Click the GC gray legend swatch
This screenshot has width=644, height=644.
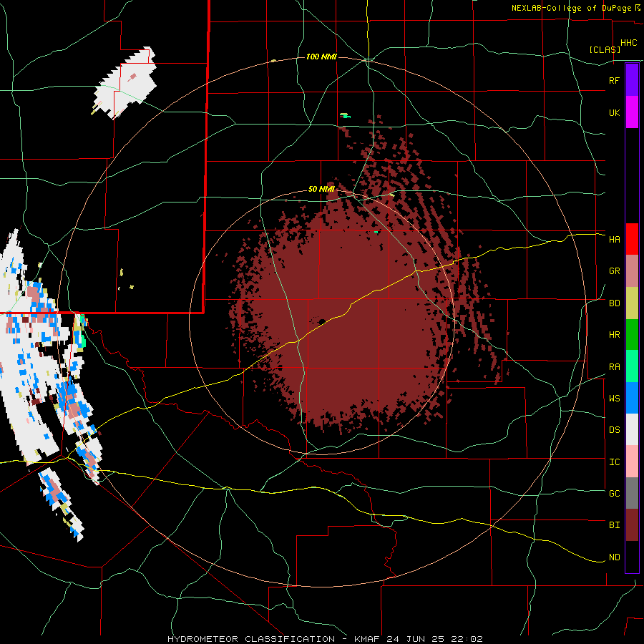click(x=632, y=493)
